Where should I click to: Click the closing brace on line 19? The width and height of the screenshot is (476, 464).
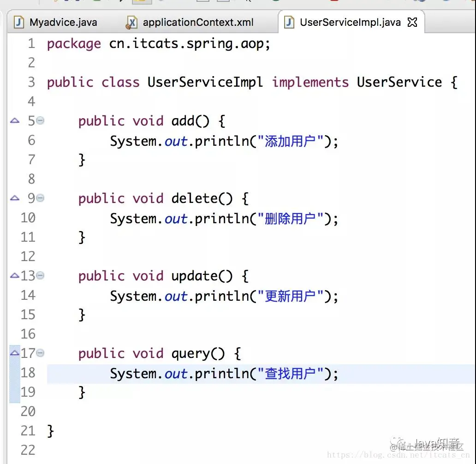click(x=82, y=393)
